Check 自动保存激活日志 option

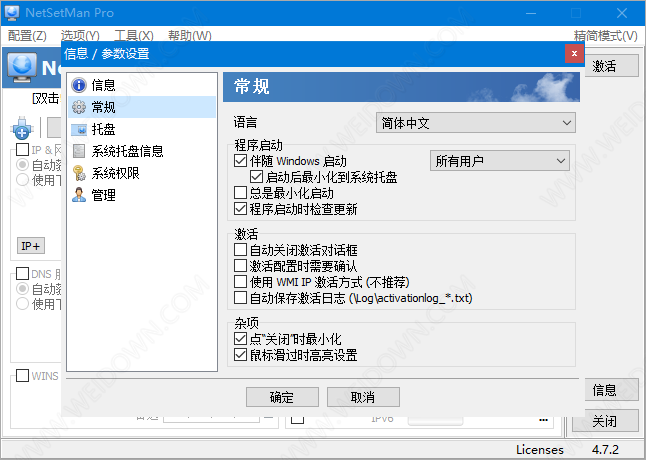(240, 297)
